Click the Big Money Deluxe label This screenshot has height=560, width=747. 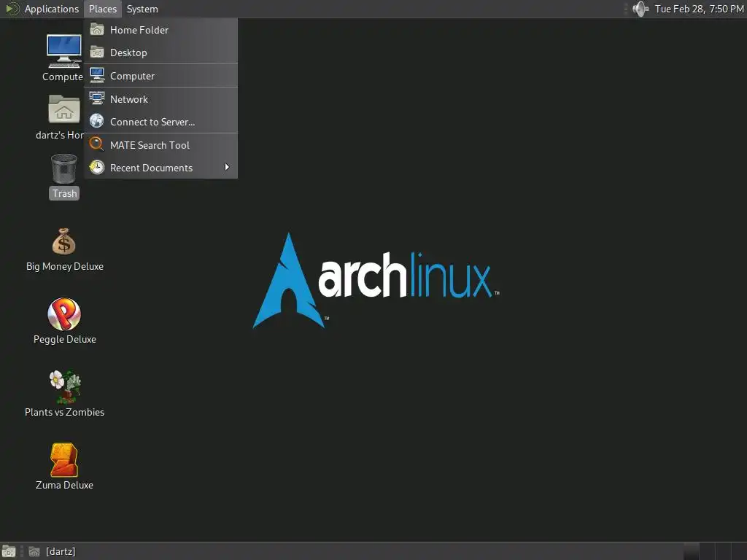coord(65,266)
